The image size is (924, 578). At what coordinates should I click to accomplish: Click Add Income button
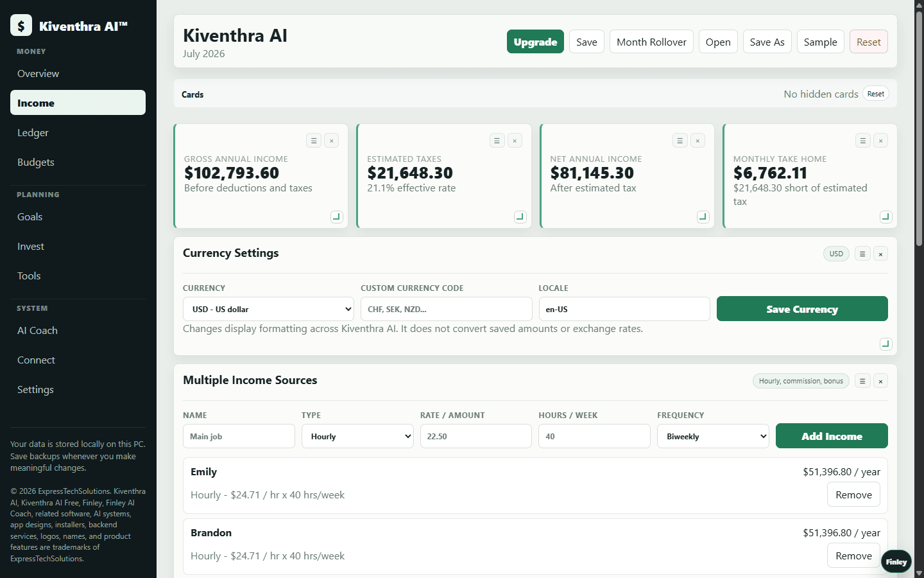pyautogui.click(x=832, y=436)
